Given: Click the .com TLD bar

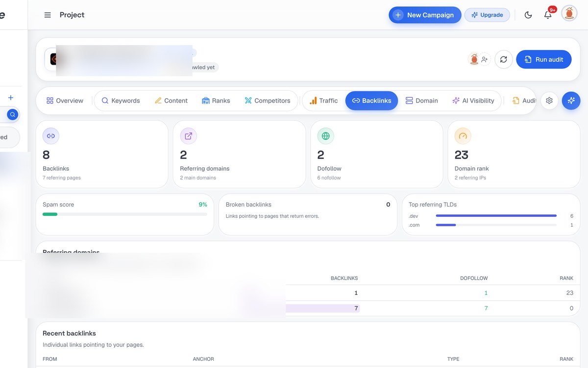Looking at the screenshot, I should coord(496,225).
